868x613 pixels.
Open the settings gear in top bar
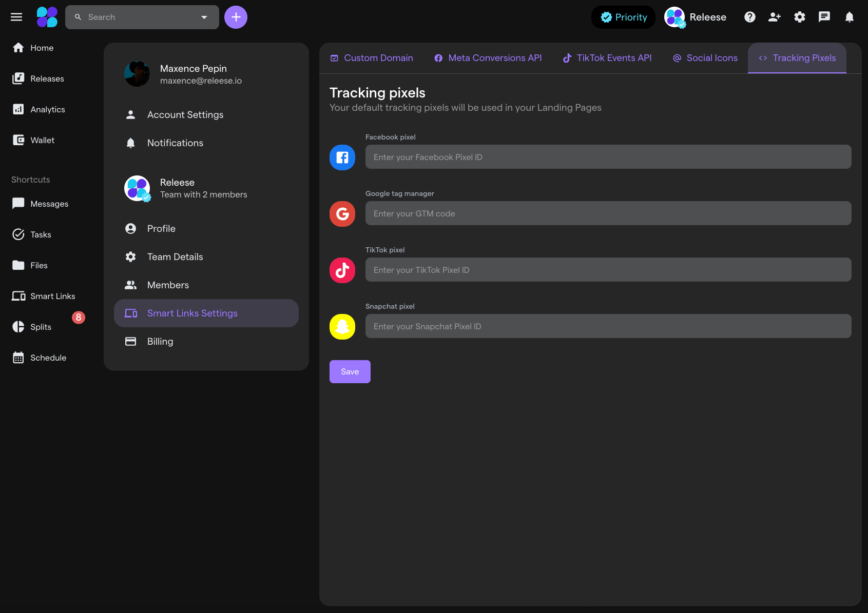point(800,17)
